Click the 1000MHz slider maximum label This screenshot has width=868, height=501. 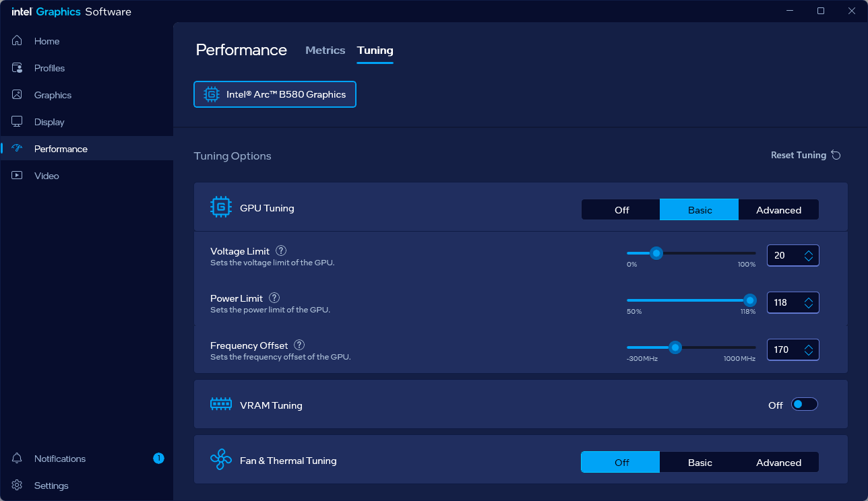pyautogui.click(x=739, y=359)
